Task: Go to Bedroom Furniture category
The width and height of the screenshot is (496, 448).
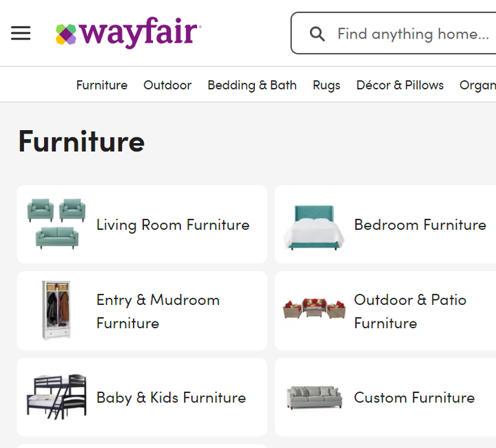Action: pos(420,225)
